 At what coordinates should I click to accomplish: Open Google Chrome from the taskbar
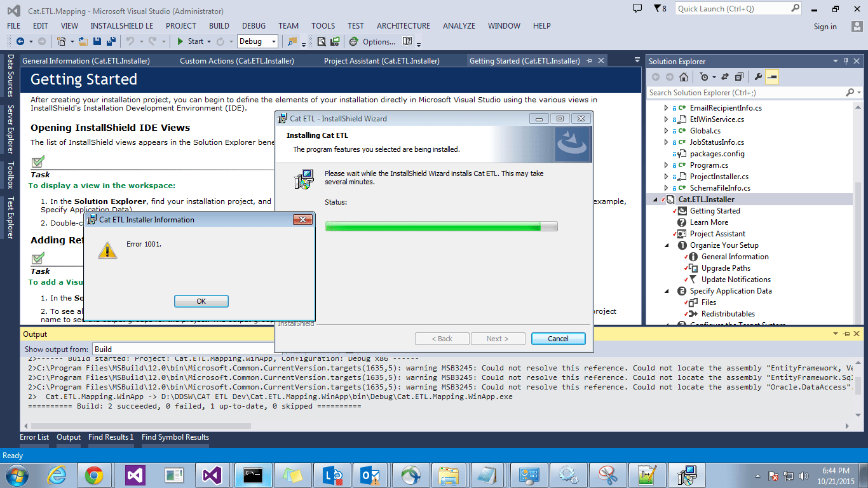point(94,475)
